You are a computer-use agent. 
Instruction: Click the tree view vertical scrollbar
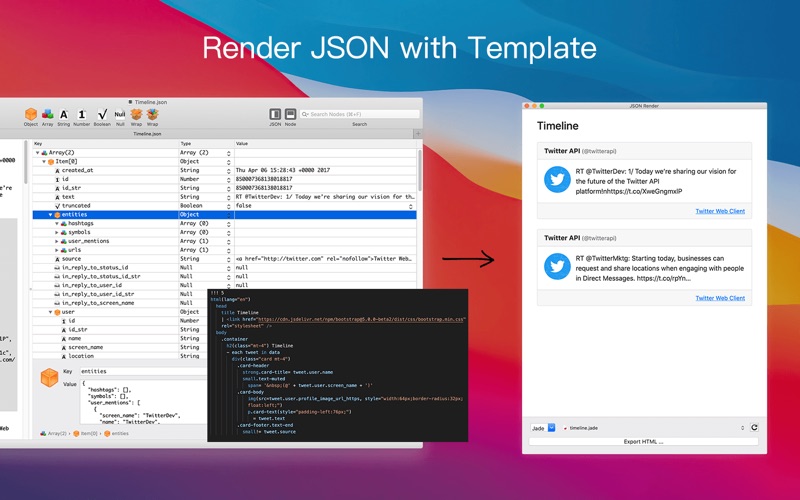(419, 170)
